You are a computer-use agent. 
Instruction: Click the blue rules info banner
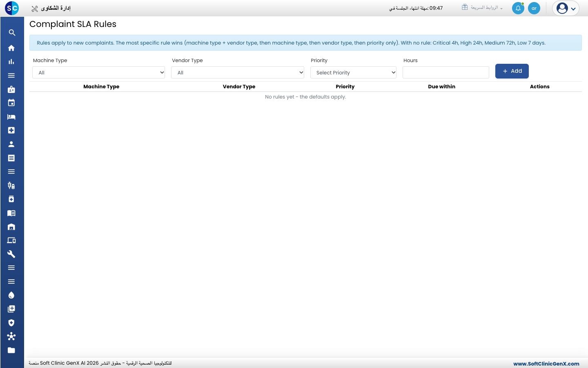[305, 43]
